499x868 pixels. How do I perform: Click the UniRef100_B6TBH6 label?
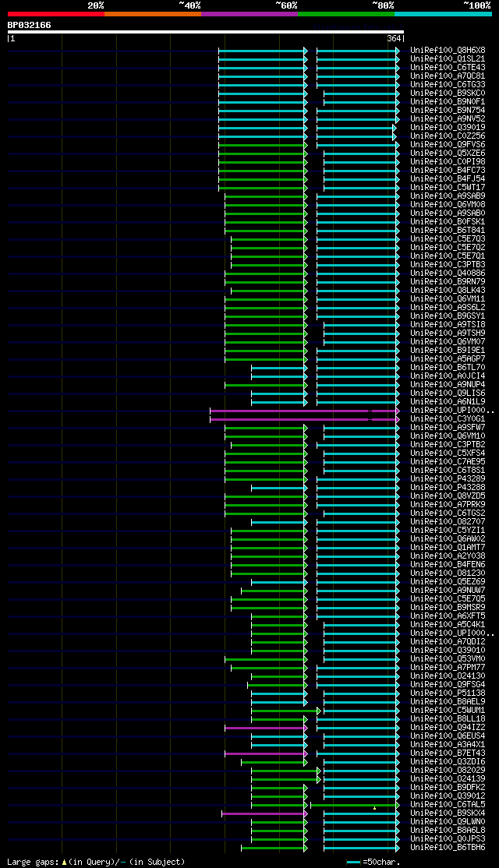pos(448,848)
